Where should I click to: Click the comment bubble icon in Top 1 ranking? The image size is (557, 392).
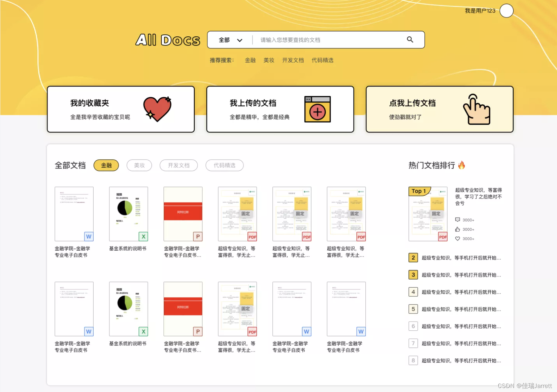tap(458, 220)
